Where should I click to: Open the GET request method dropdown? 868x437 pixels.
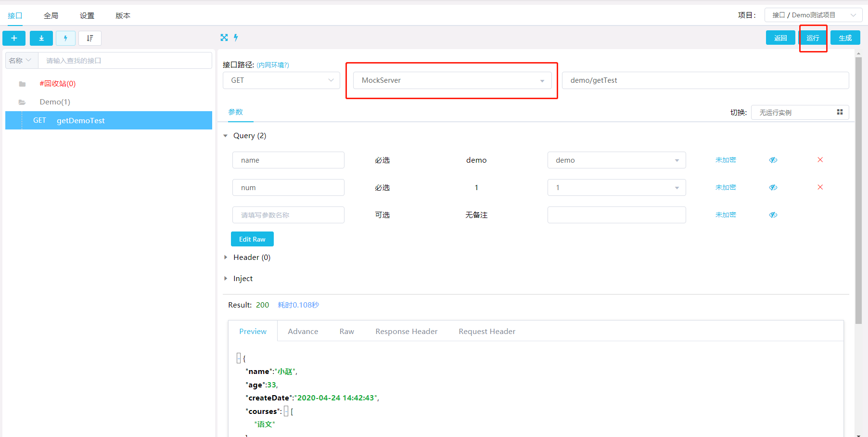point(281,80)
